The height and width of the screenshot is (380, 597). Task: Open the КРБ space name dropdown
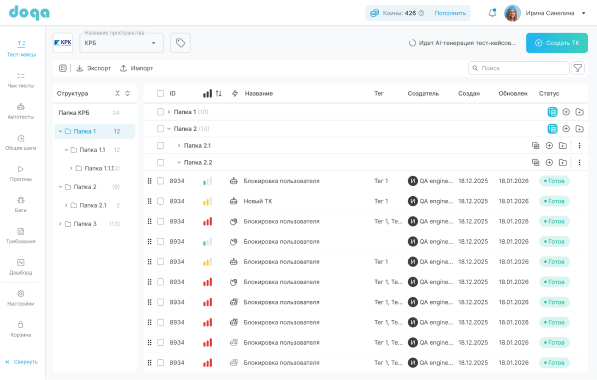pos(121,43)
